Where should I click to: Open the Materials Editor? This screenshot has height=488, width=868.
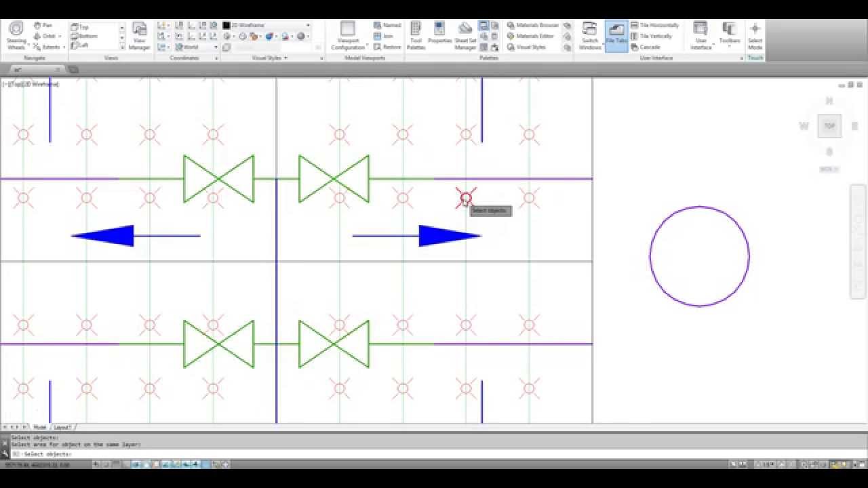[x=531, y=37]
